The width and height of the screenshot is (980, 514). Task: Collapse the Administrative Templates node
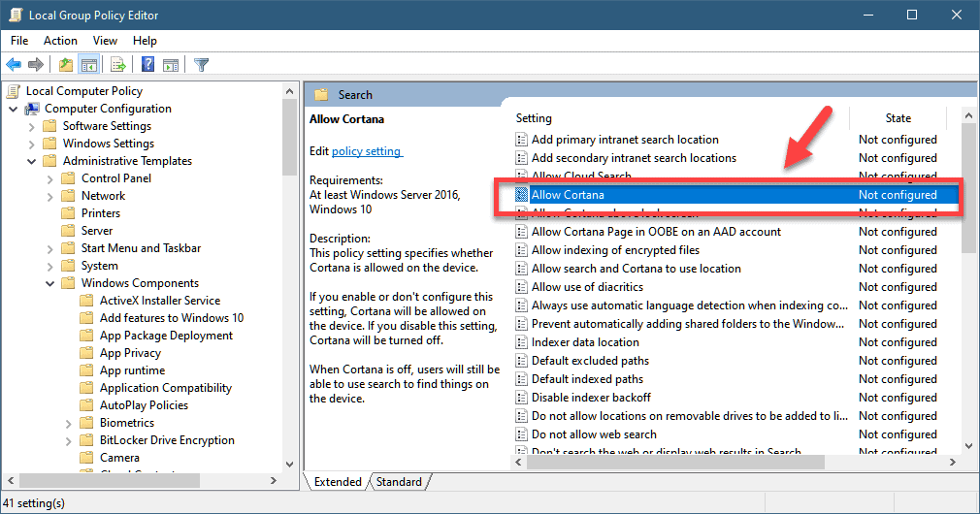click(x=31, y=161)
